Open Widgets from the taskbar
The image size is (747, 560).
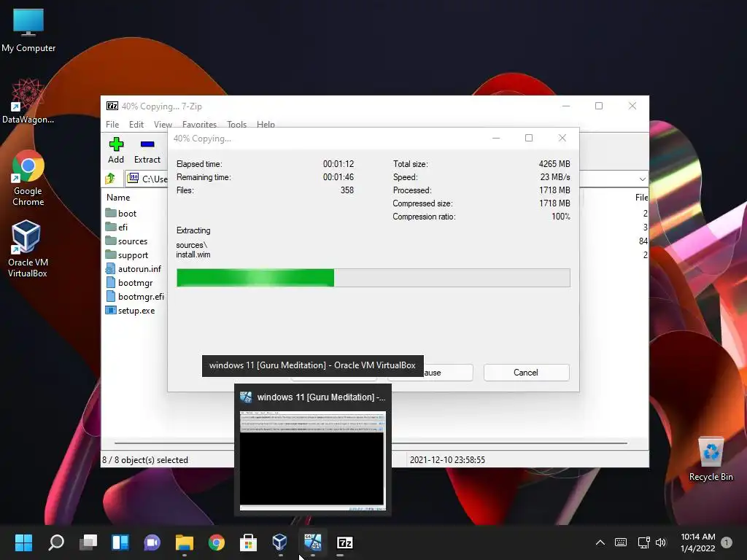click(120, 542)
